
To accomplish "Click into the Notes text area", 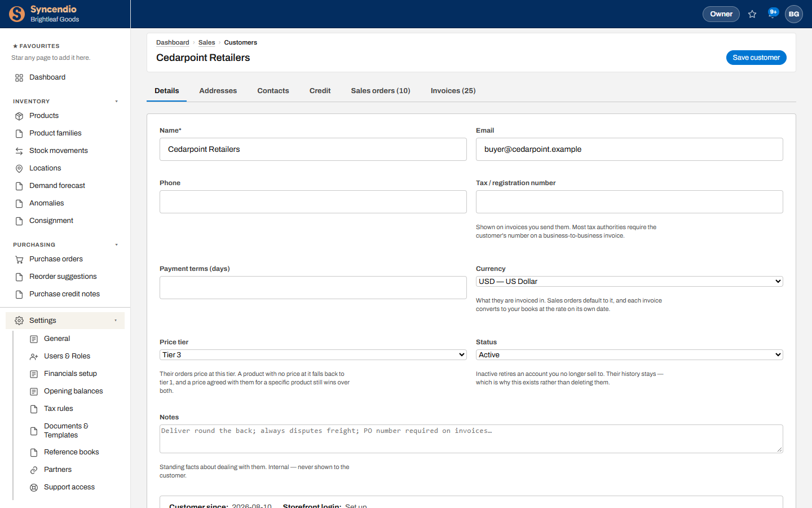I will point(471,439).
